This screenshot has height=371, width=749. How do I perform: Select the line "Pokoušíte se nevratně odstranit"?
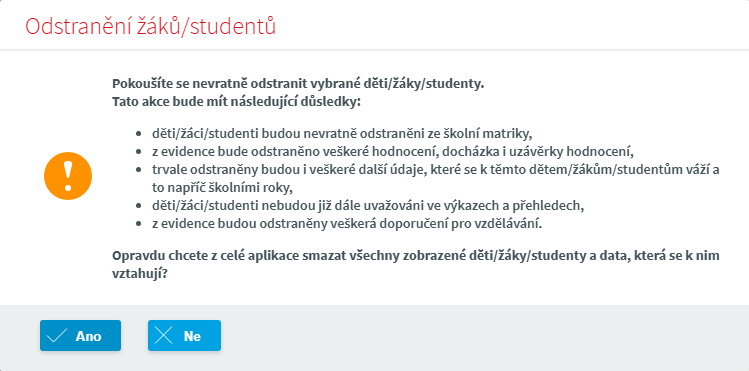click(298, 84)
